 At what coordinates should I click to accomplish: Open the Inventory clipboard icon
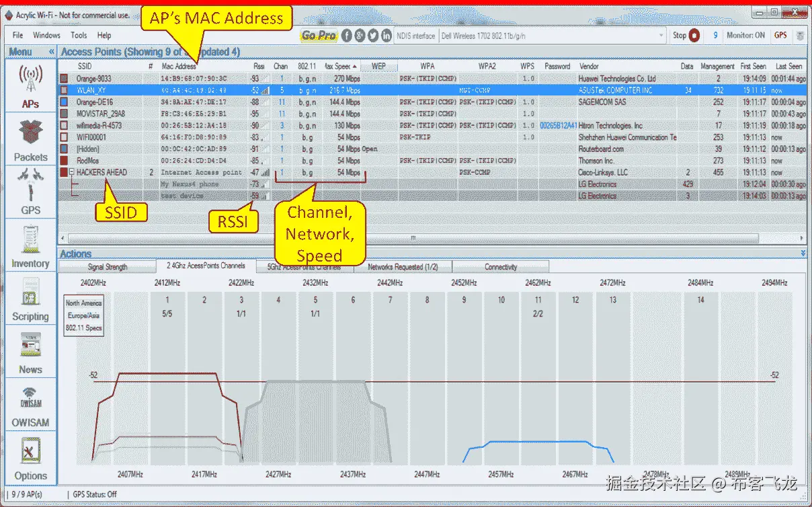(30, 238)
